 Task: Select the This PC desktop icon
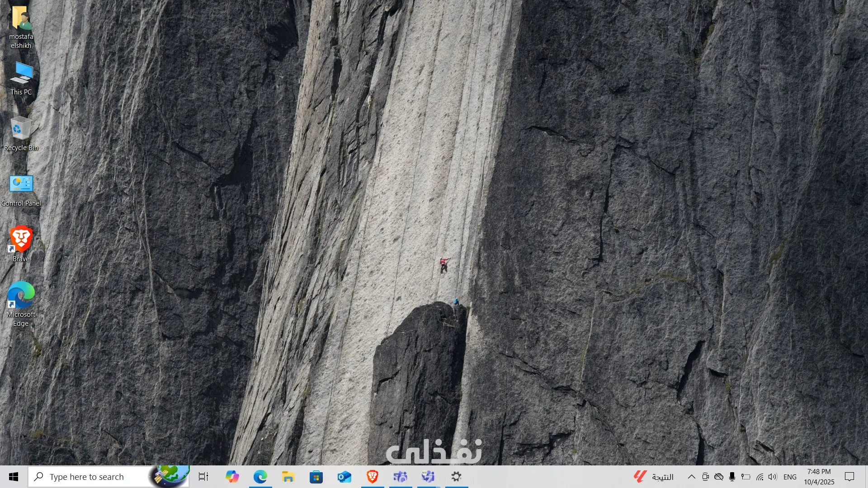point(21,79)
